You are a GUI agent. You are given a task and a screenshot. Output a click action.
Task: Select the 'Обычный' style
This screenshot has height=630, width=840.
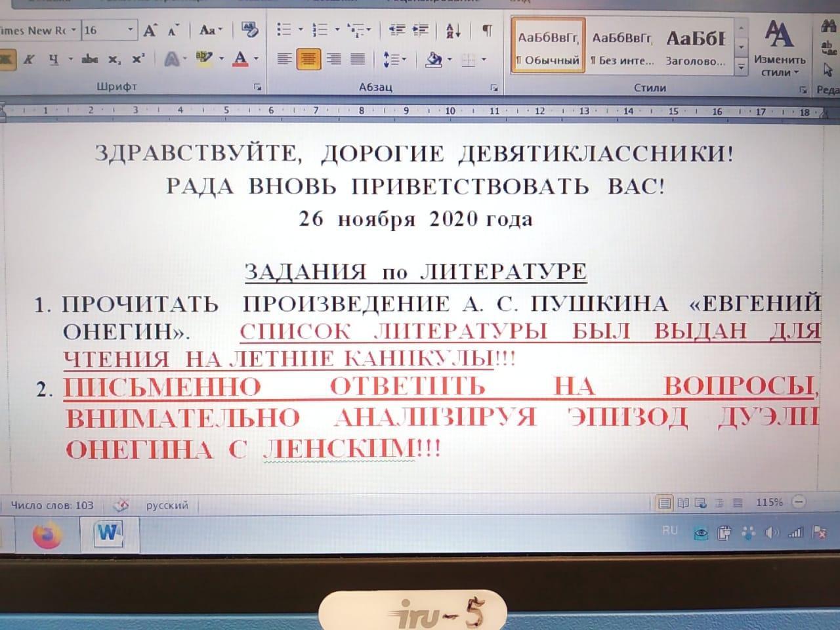point(548,46)
